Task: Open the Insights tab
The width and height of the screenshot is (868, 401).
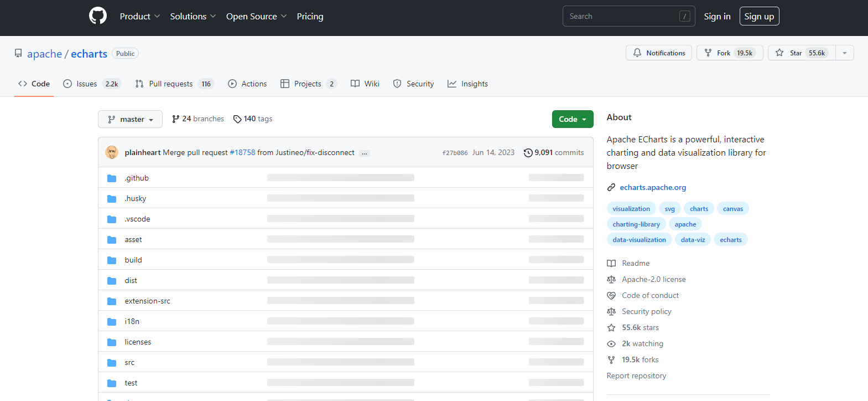Action: (468, 84)
